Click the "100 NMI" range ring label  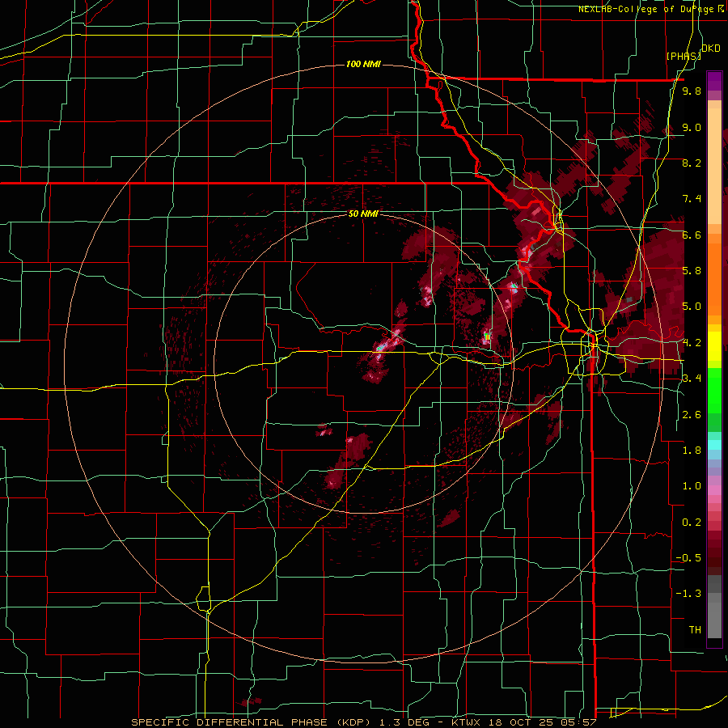363,64
